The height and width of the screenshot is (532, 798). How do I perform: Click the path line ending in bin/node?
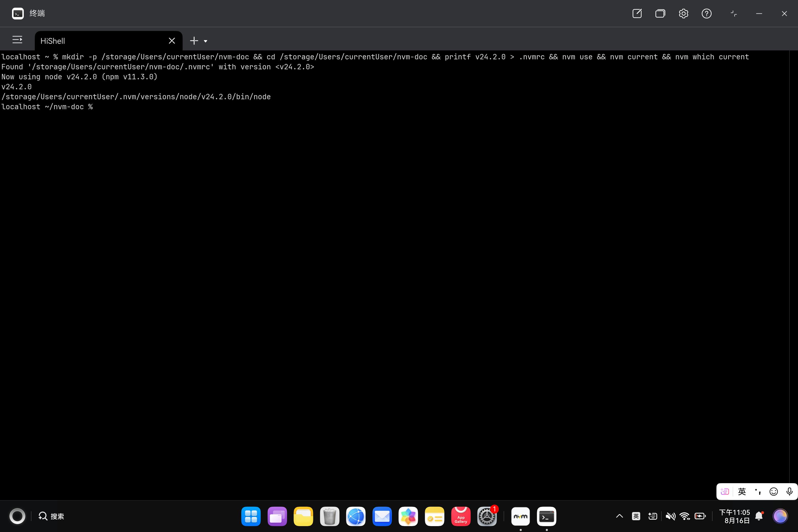coord(136,97)
